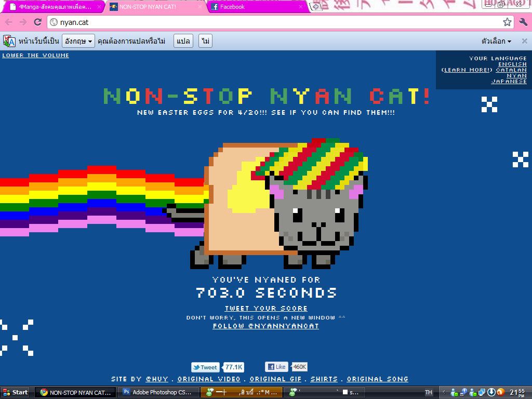Open the Chrome wrench menu
The height and width of the screenshot is (399, 532).
click(x=523, y=22)
